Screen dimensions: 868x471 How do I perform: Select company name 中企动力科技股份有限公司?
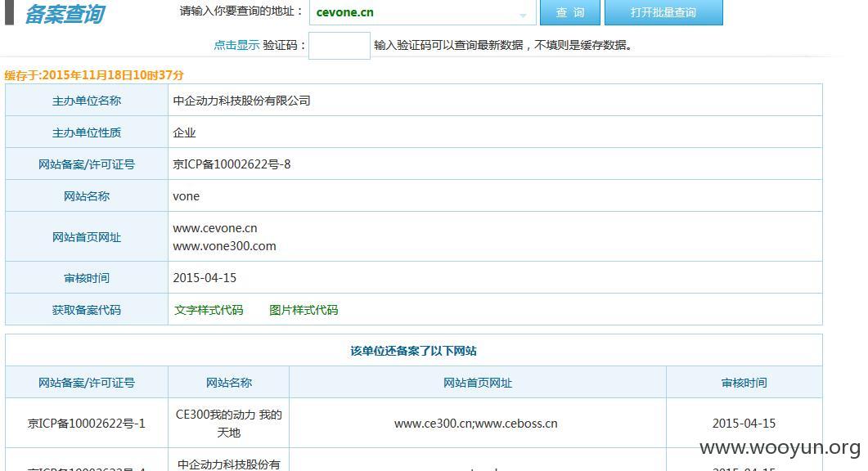point(241,101)
